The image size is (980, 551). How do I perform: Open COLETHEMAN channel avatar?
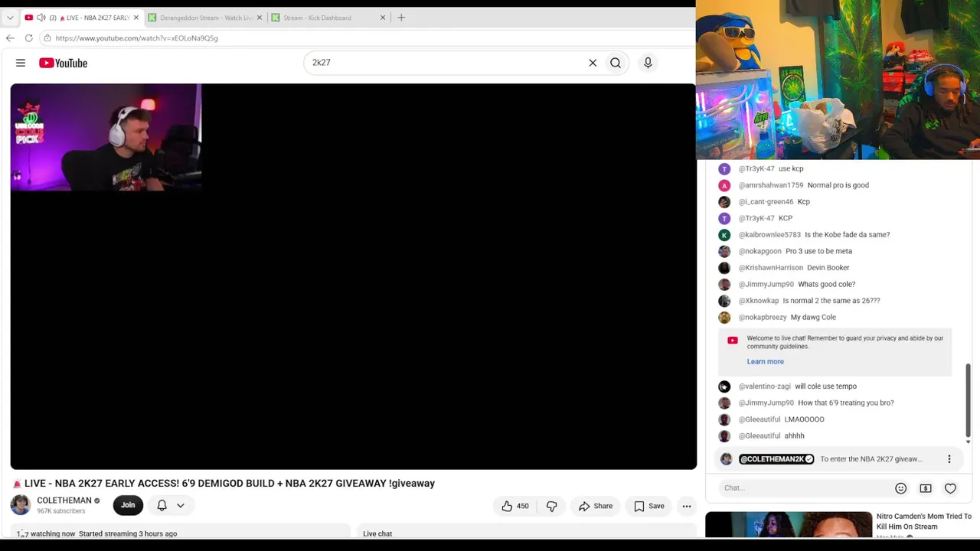pos(21,505)
